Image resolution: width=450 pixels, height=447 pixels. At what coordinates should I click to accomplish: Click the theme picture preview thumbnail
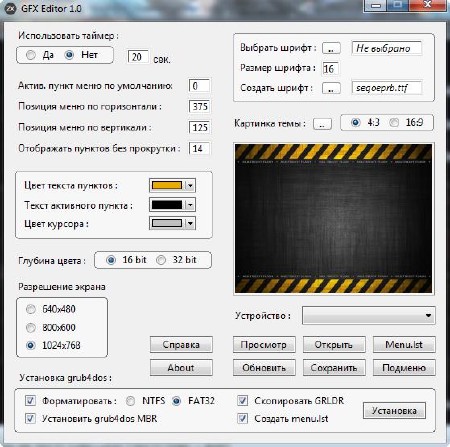click(334, 219)
